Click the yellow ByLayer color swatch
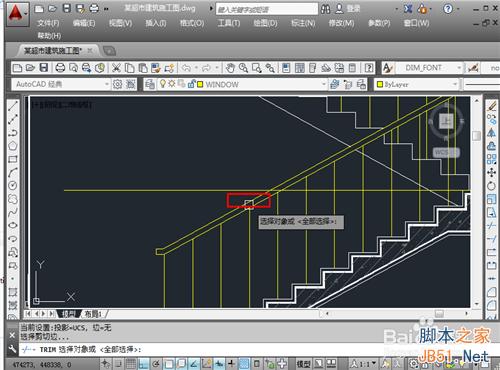The height and width of the screenshot is (370, 500). (x=380, y=84)
